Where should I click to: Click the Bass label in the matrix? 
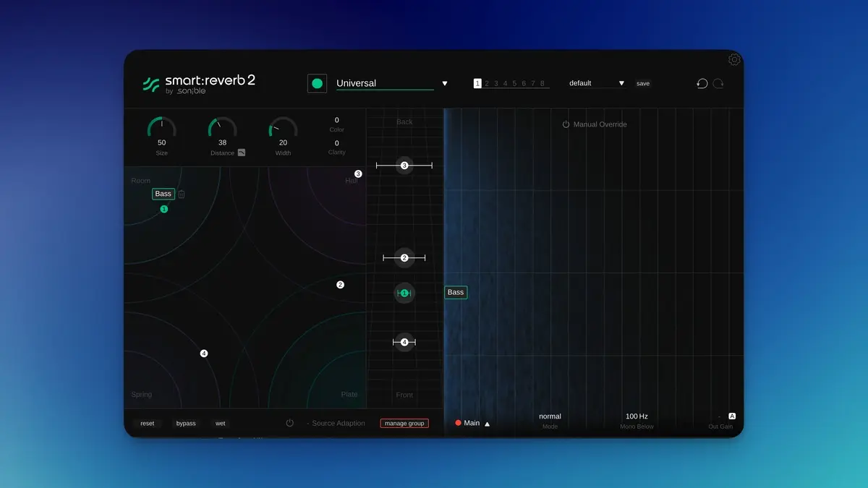(163, 194)
